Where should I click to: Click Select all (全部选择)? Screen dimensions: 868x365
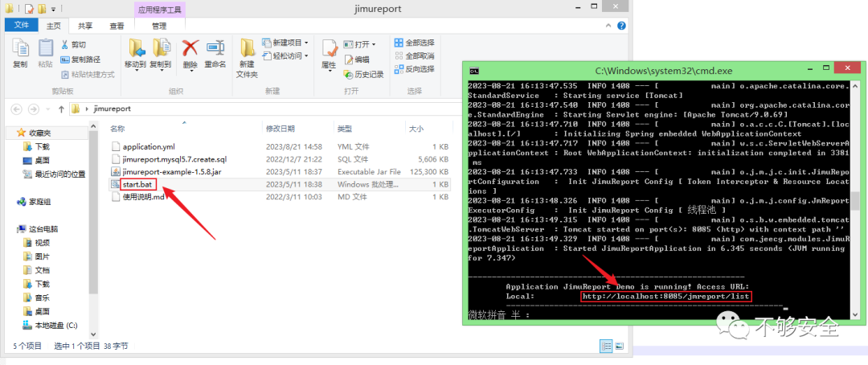pyautogui.click(x=414, y=43)
